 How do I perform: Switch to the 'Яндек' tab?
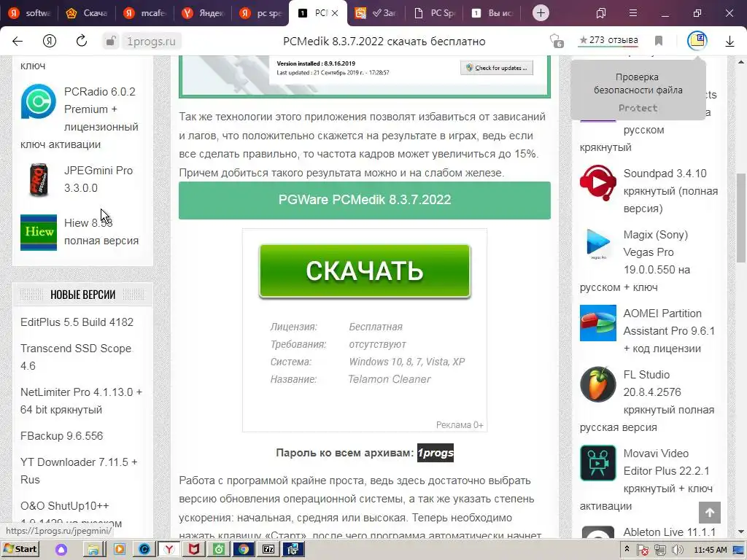203,13
